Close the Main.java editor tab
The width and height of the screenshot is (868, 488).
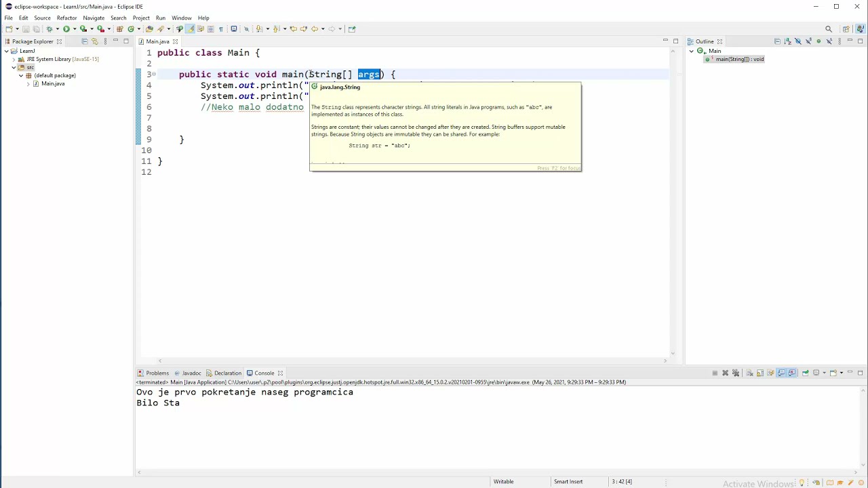coord(175,41)
